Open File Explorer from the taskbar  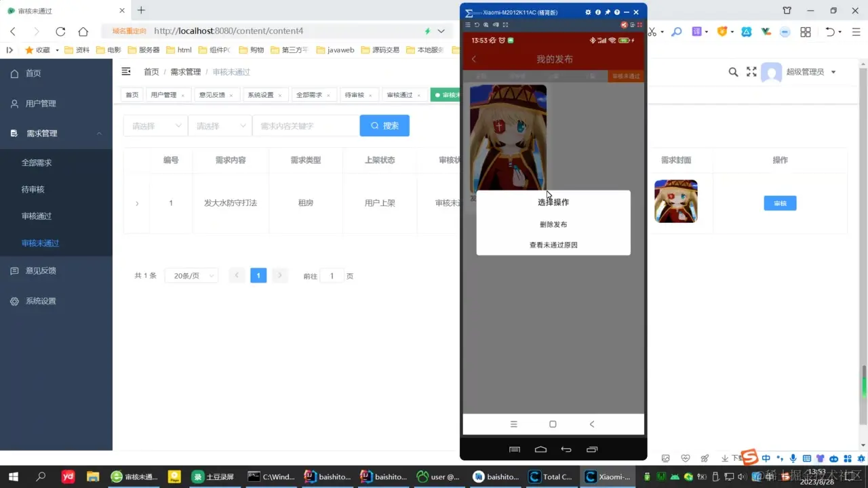click(x=93, y=476)
